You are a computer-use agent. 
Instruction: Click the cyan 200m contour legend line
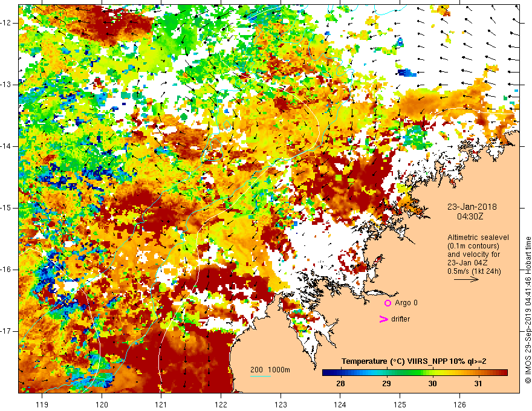click(261, 376)
